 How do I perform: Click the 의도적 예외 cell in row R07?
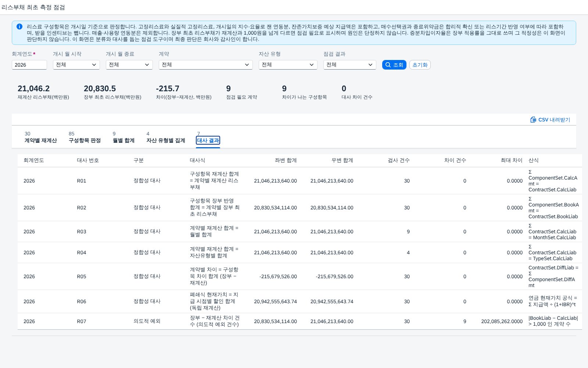coord(147,321)
